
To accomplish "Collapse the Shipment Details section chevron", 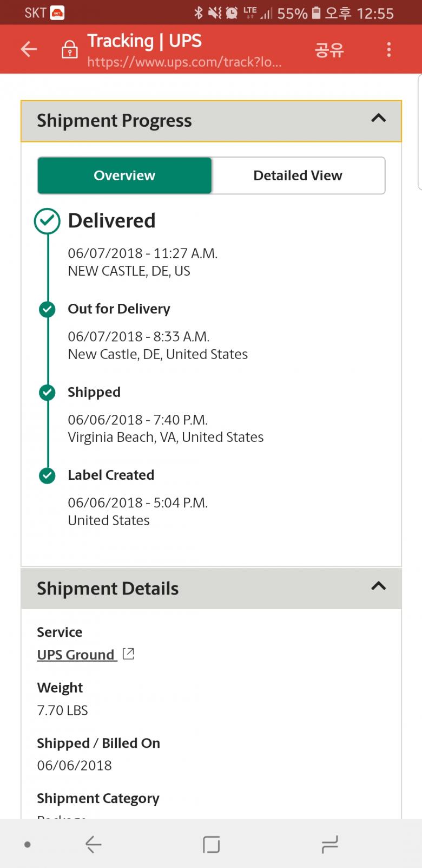I will [378, 586].
